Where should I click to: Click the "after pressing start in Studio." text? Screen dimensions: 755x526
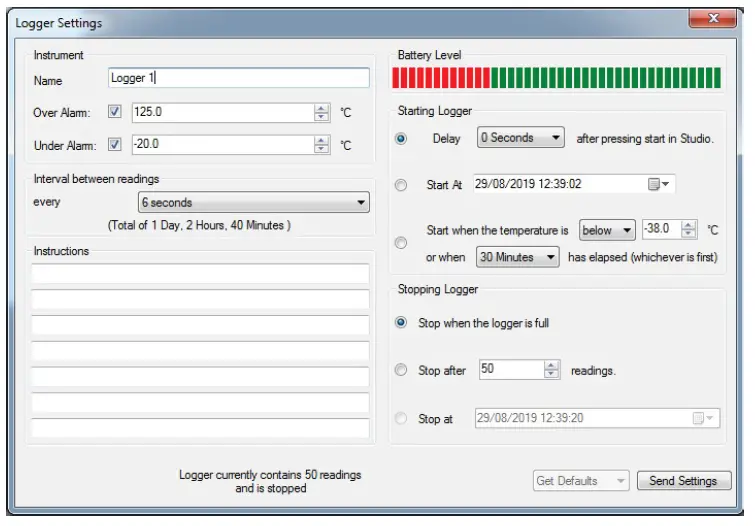click(645, 139)
